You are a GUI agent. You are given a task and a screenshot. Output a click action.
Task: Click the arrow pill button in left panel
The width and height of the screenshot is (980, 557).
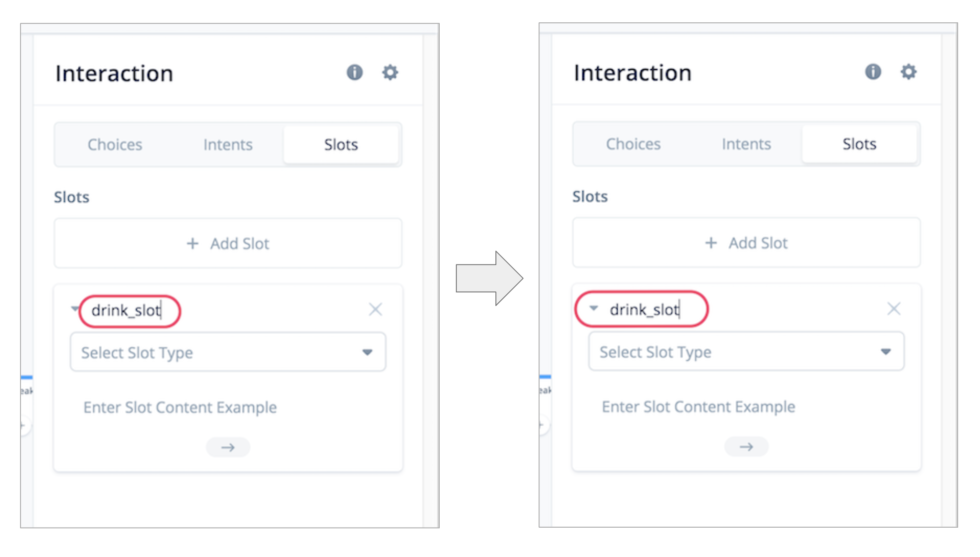click(228, 447)
